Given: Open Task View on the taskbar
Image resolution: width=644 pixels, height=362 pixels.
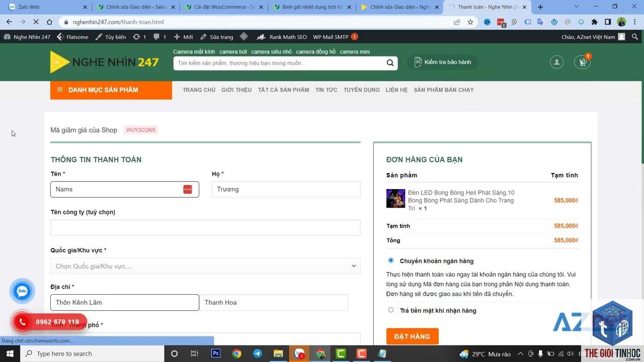Looking at the screenshot, I should point(194,353).
